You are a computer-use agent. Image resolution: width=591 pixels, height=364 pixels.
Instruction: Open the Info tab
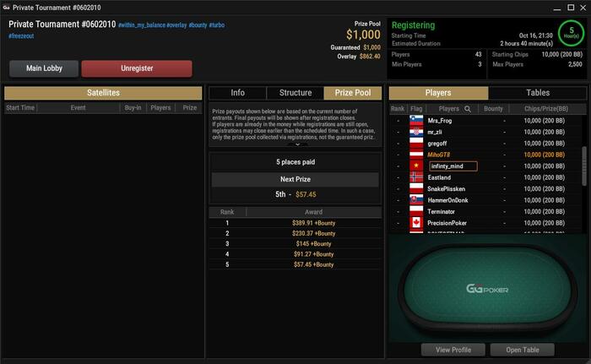point(237,93)
